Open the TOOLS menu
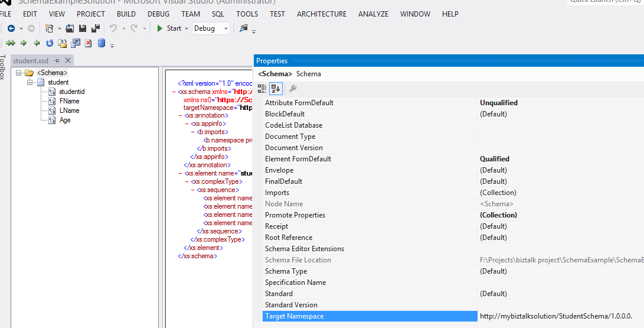 247,14
